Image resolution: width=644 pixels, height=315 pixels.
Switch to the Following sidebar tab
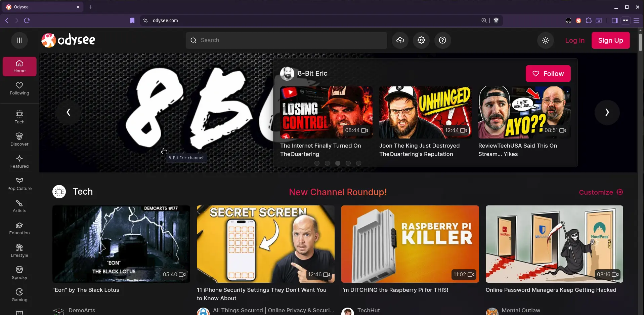(x=19, y=88)
